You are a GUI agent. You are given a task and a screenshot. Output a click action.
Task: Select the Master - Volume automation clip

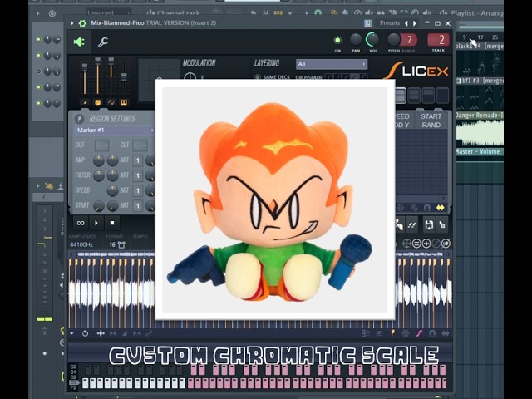pos(480,151)
